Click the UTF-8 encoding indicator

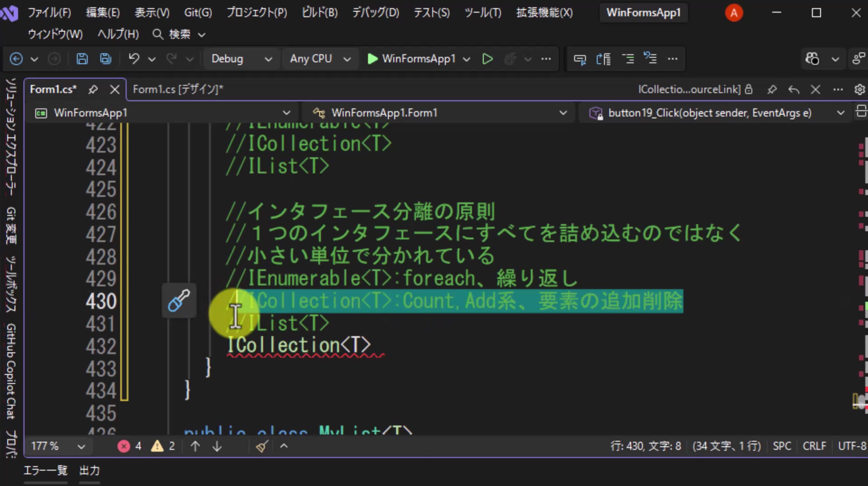(852, 446)
